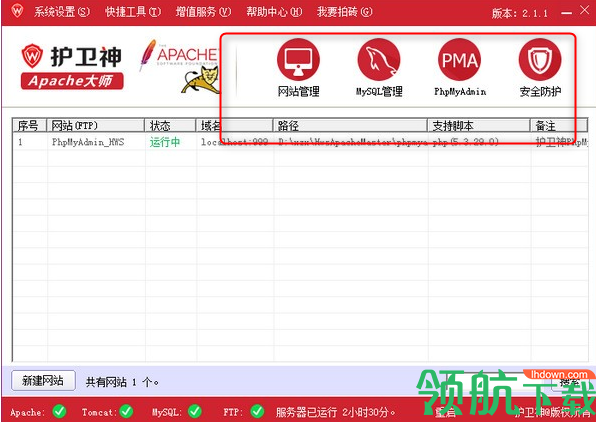Sort by the 备注 column header
The height and width of the screenshot is (422, 596).
[x=559, y=125]
